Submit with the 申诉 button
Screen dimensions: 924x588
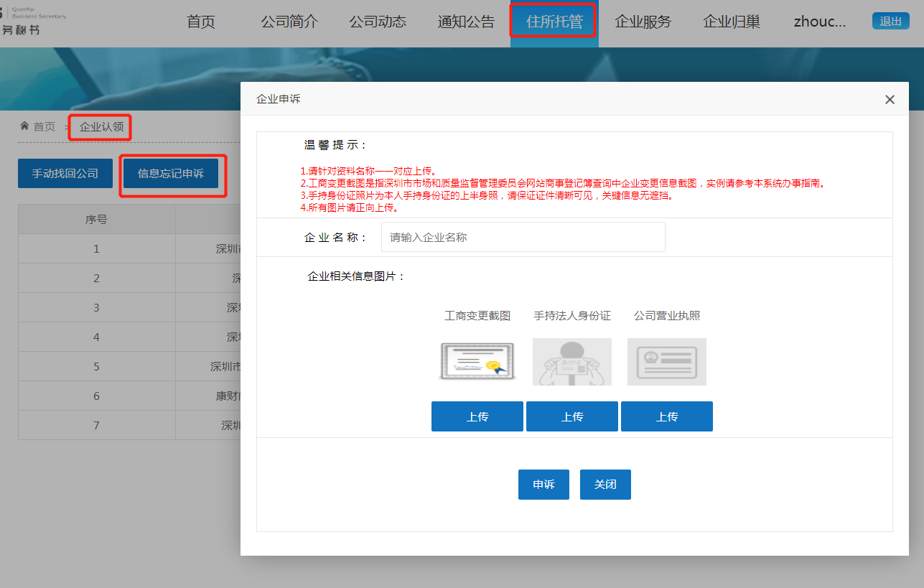[543, 485]
